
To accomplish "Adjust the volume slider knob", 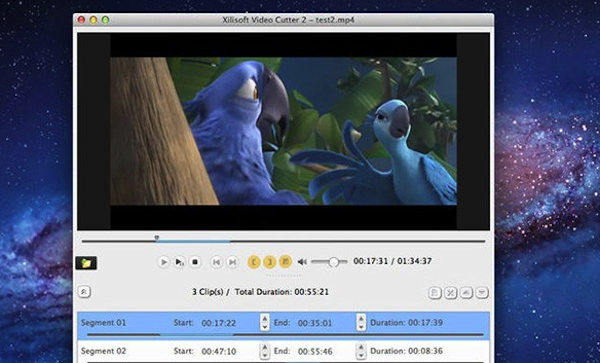I will coord(334,262).
